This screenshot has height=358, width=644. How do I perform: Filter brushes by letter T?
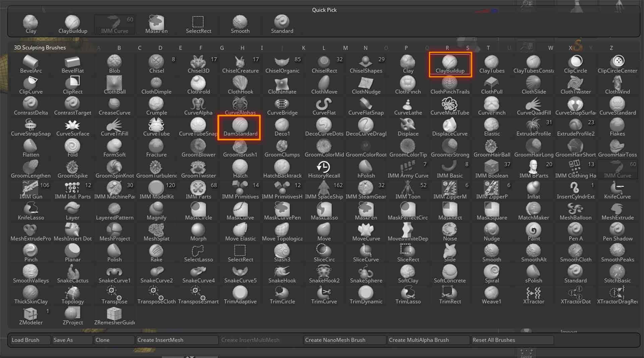[488, 48]
